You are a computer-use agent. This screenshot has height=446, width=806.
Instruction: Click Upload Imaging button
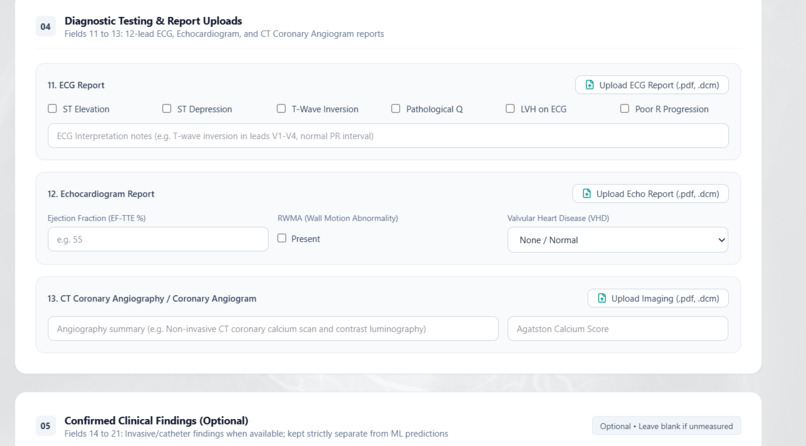[x=658, y=298]
